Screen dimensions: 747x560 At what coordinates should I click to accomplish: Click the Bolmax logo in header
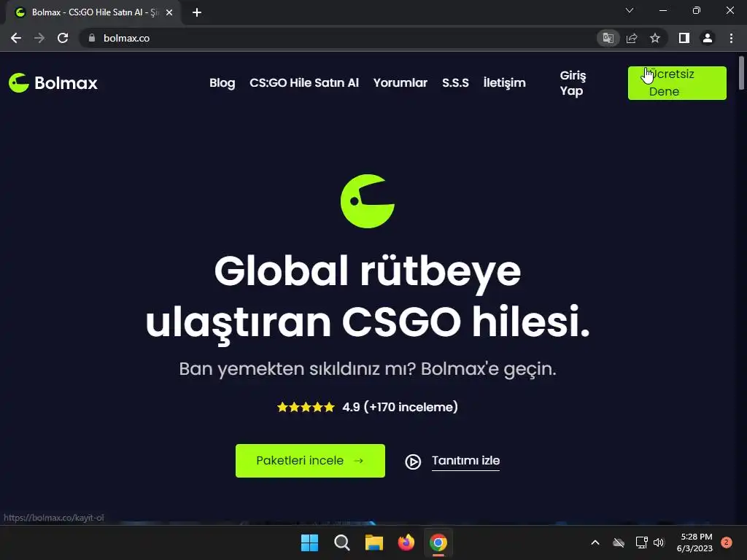pos(53,83)
